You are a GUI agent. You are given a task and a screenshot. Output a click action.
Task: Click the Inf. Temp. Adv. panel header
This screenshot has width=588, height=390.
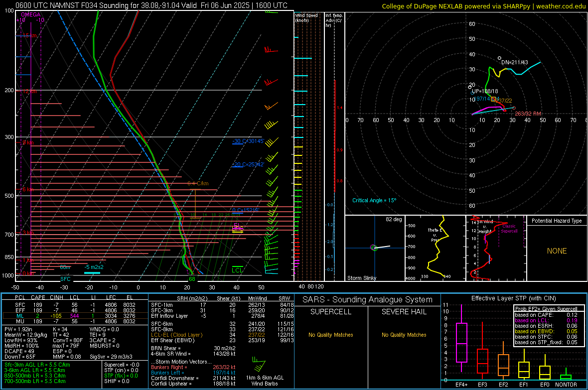pos(334,20)
